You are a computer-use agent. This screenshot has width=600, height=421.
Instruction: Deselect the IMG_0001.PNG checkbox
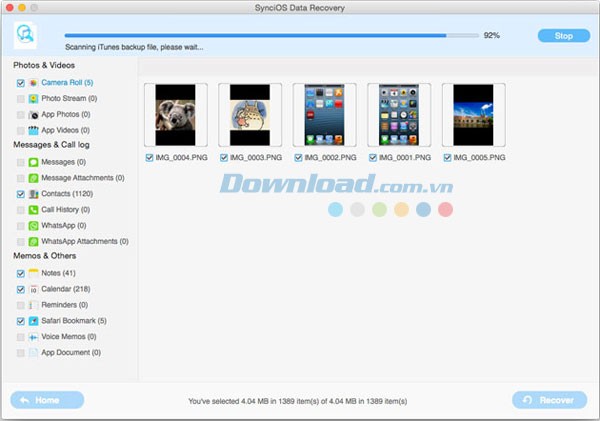tap(373, 158)
